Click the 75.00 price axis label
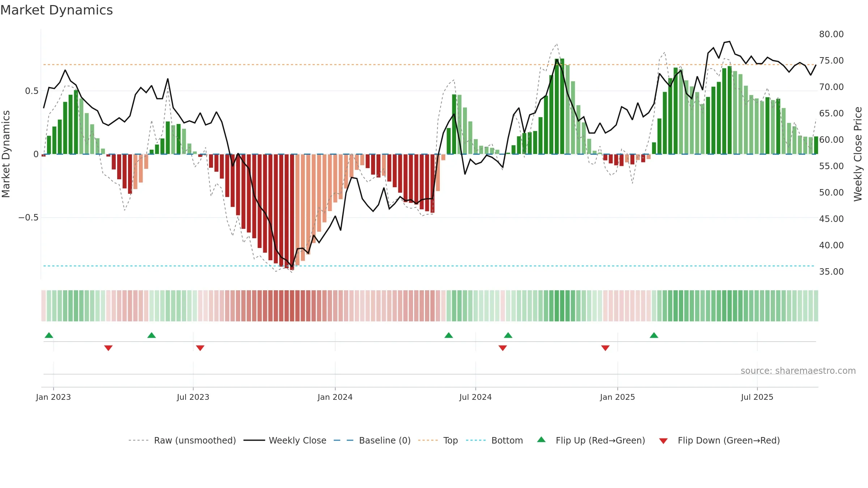 point(831,61)
